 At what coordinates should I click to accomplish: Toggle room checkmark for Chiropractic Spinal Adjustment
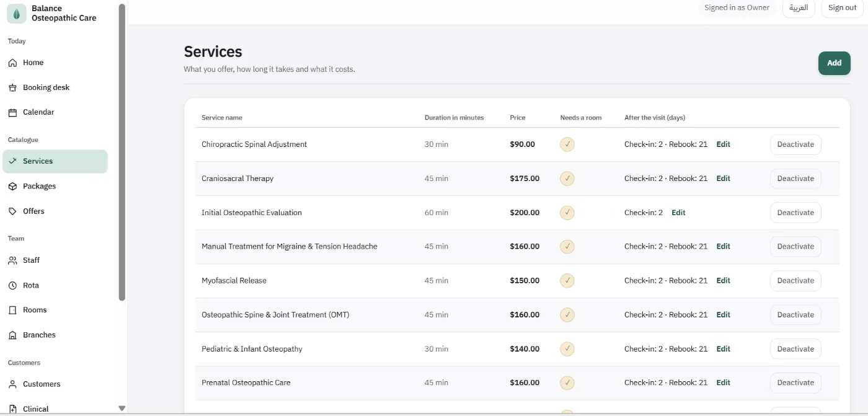point(567,144)
